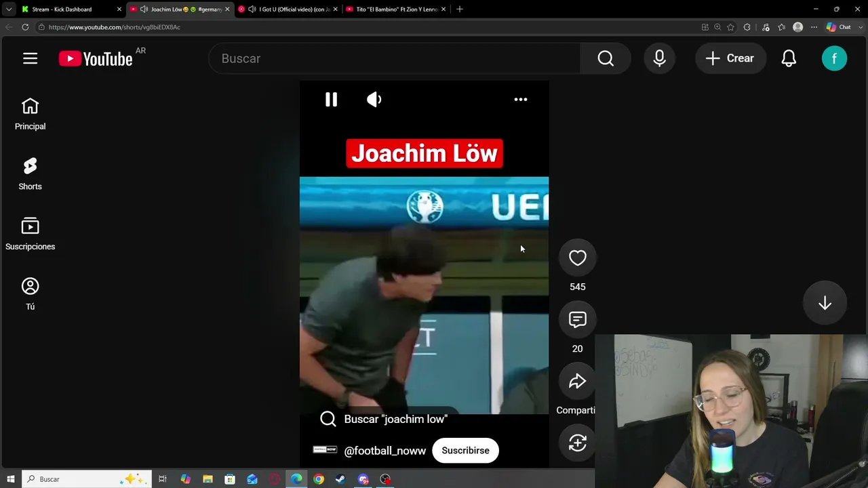868x488 pixels.
Task: Switch to I Got U video tab
Action: (288, 9)
